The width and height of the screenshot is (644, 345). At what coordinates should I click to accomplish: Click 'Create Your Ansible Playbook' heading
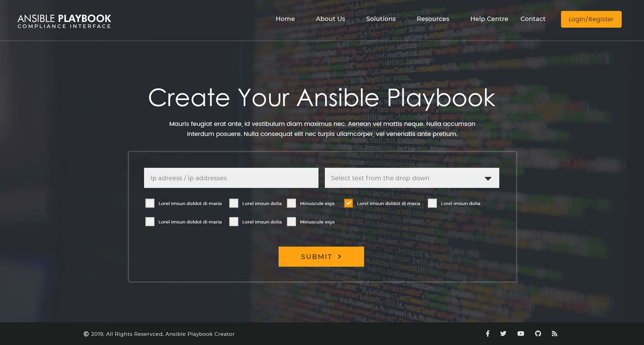(x=322, y=97)
